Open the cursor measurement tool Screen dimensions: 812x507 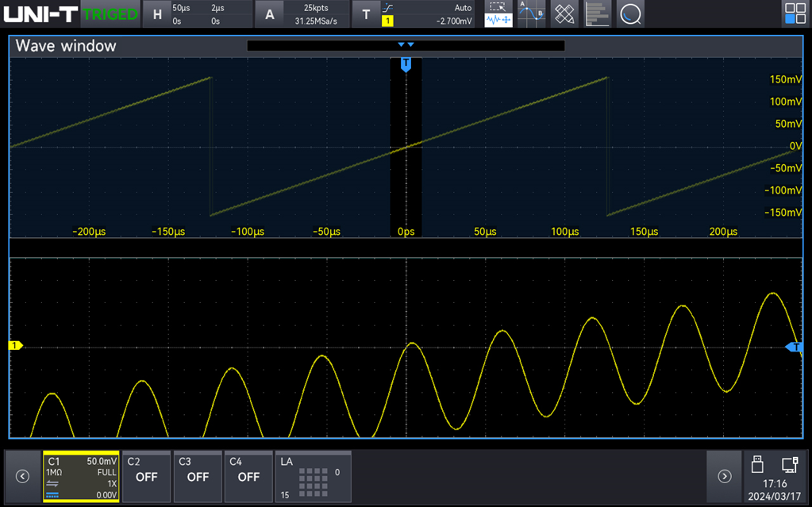[531, 13]
